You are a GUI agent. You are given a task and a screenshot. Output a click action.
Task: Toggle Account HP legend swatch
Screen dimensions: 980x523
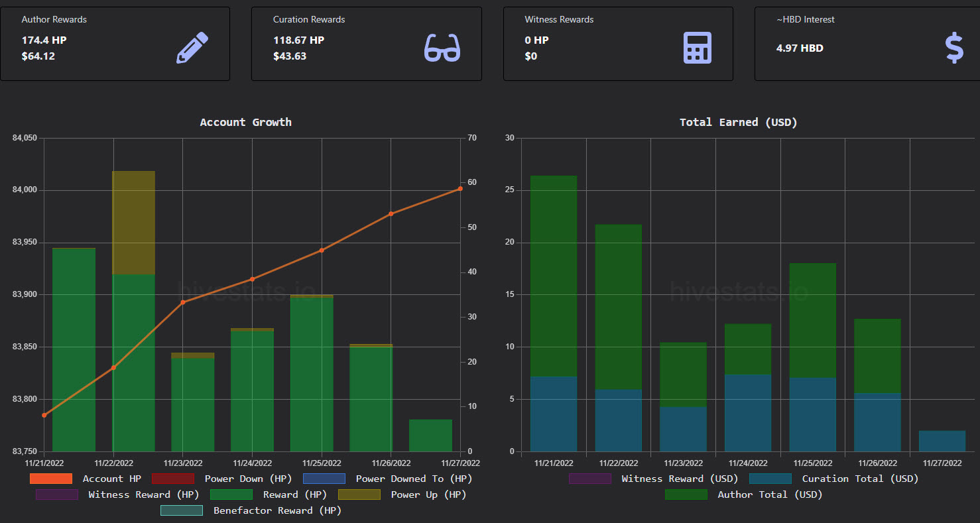tap(51, 478)
